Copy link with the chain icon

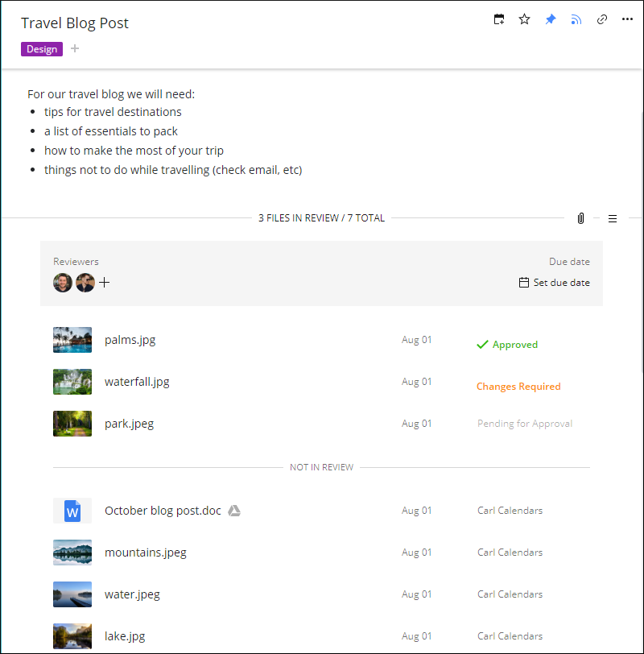pyautogui.click(x=602, y=19)
